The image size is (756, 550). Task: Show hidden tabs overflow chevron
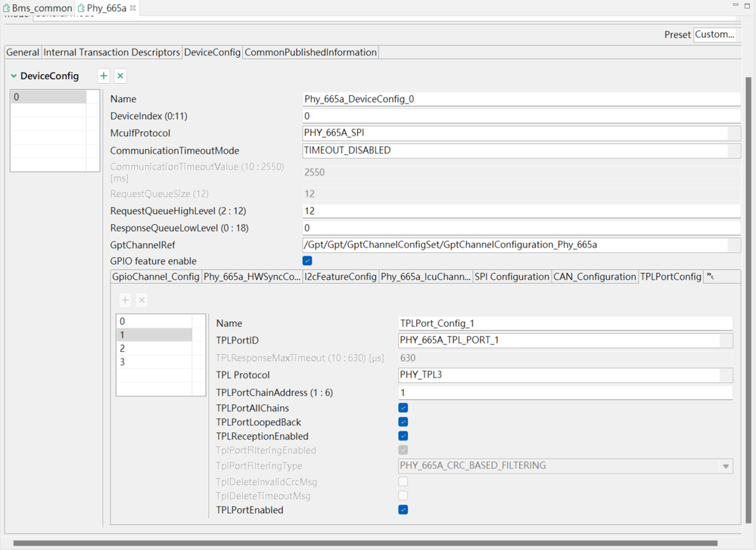(x=711, y=277)
